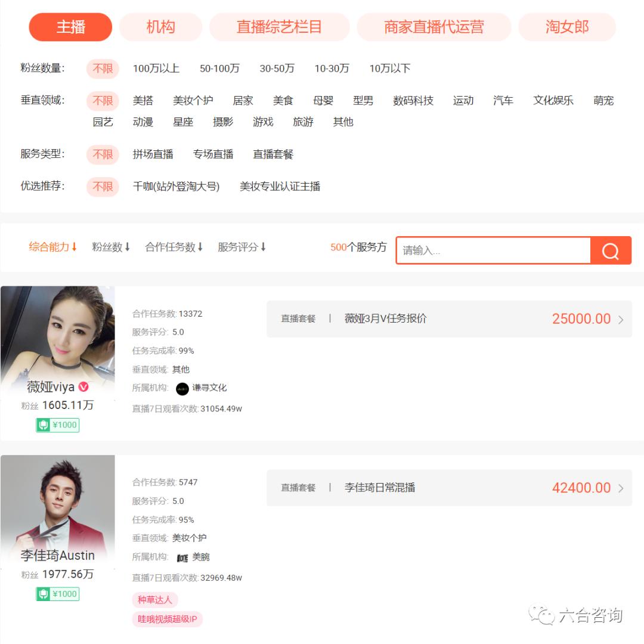Click the search magnifier icon
The image size is (644, 644).
pyautogui.click(x=610, y=250)
